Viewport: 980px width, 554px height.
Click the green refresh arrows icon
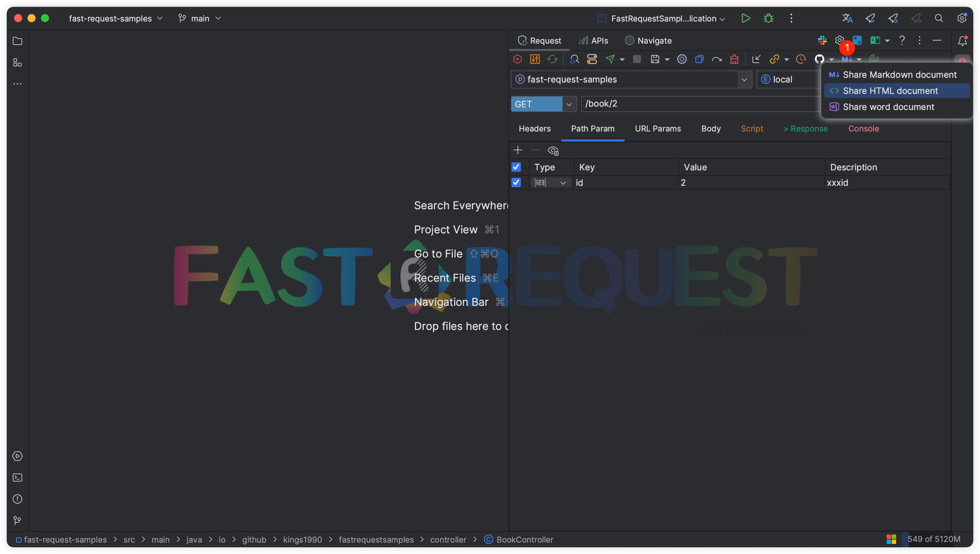[552, 59]
